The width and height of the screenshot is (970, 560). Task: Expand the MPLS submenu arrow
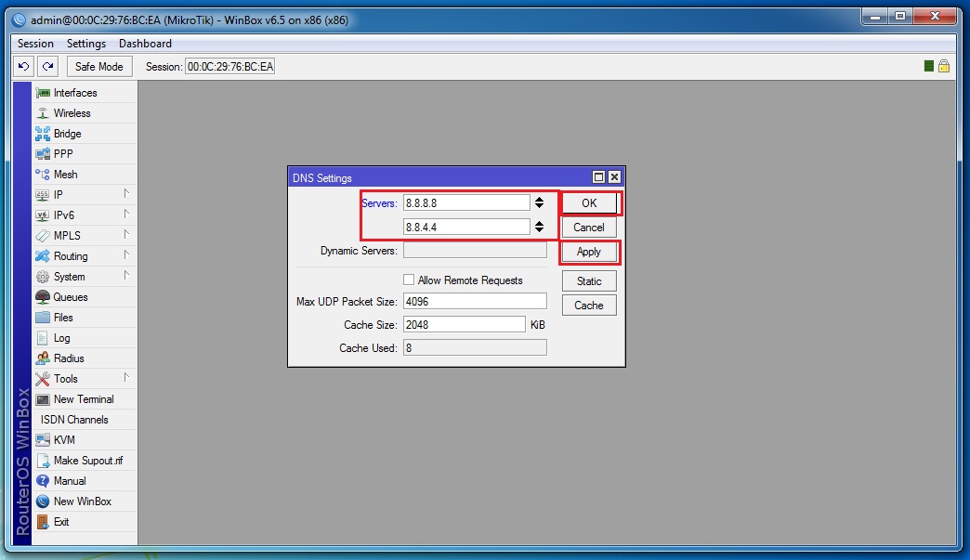(x=126, y=235)
